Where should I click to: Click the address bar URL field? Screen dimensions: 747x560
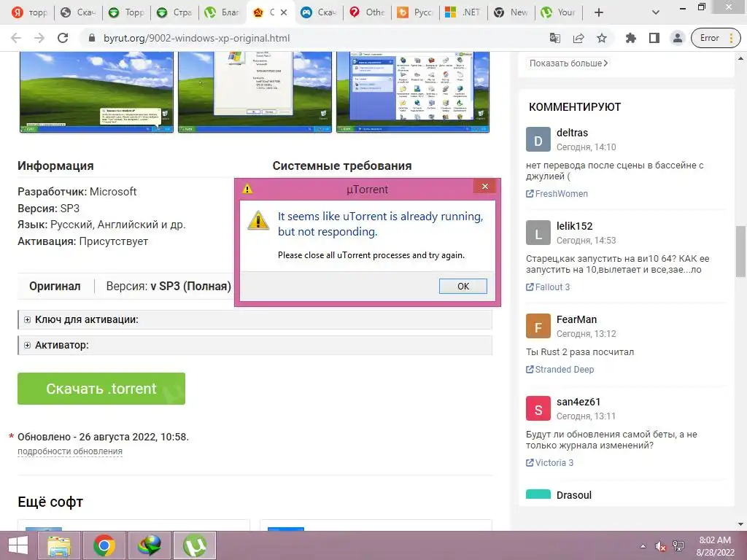point(196,38)
